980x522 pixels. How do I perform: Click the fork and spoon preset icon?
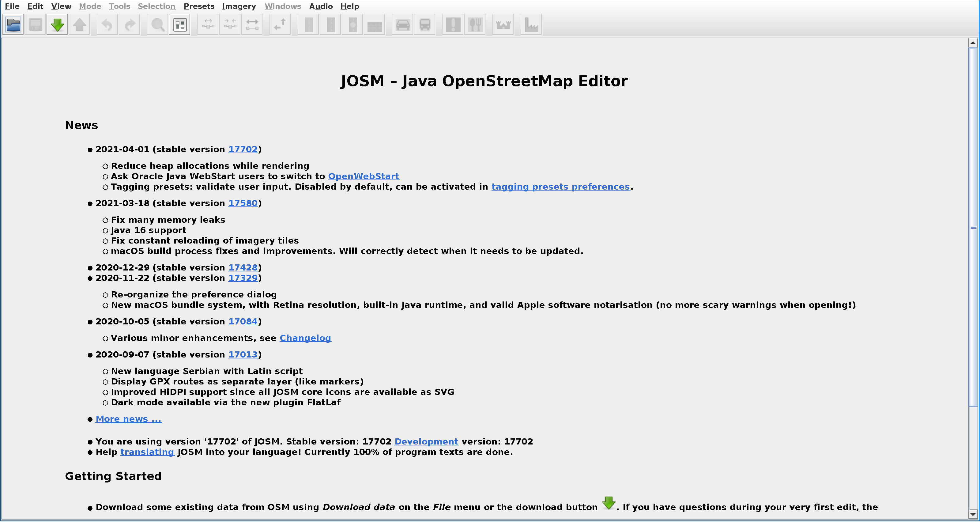click(475, 25)
